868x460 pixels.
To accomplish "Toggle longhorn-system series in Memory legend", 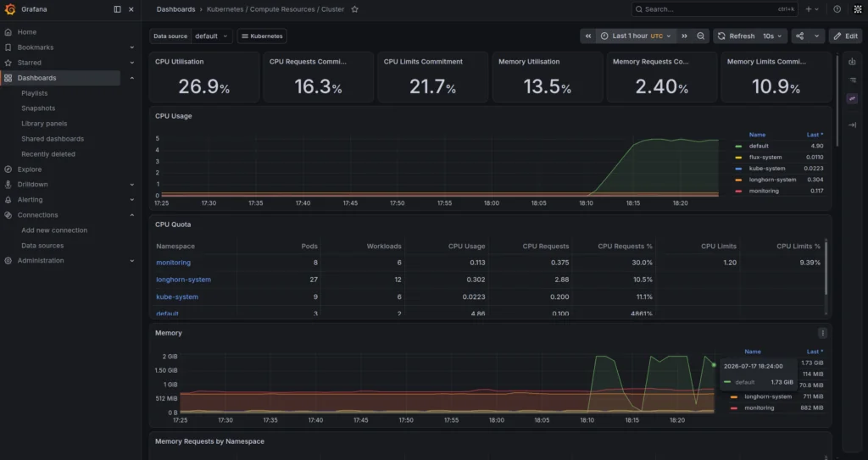I will 768,396.
